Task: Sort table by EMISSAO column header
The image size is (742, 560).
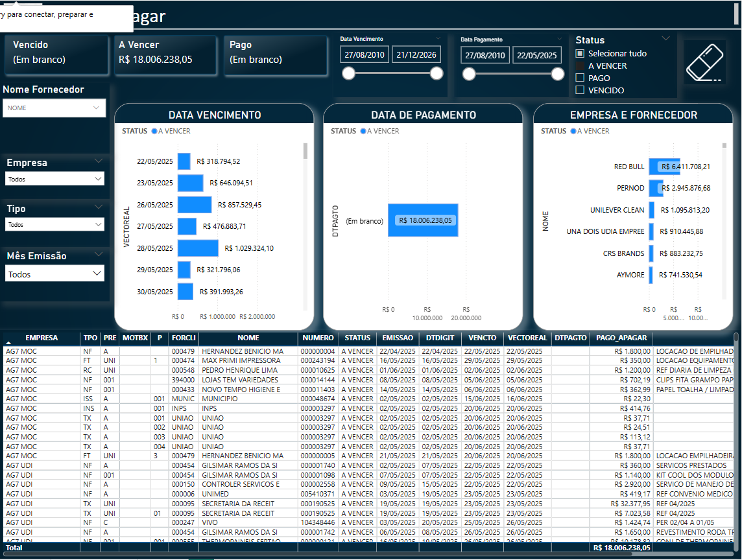Action: point(398,338)
